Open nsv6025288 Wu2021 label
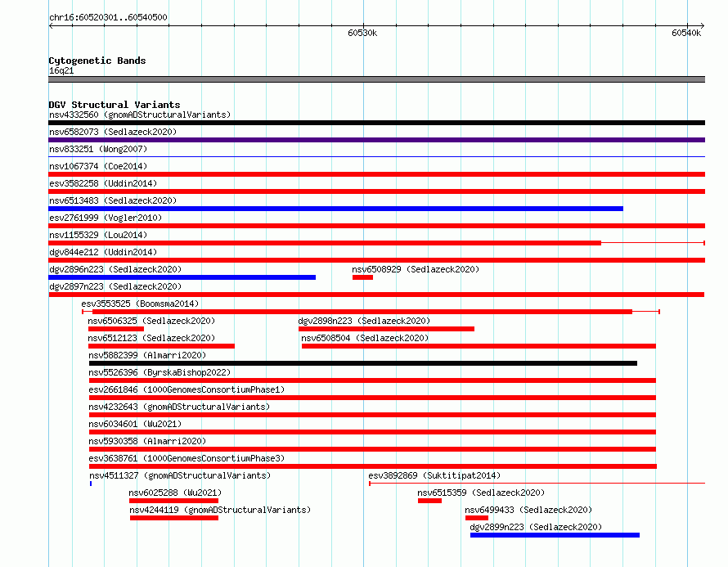The image size is (728, 567). point(175,493)
